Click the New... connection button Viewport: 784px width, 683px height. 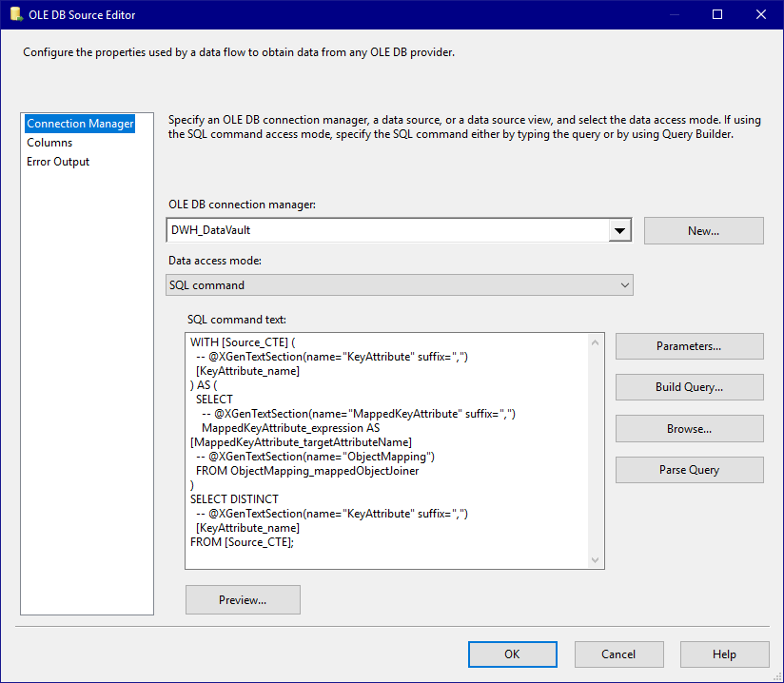(x=703, y=230)
